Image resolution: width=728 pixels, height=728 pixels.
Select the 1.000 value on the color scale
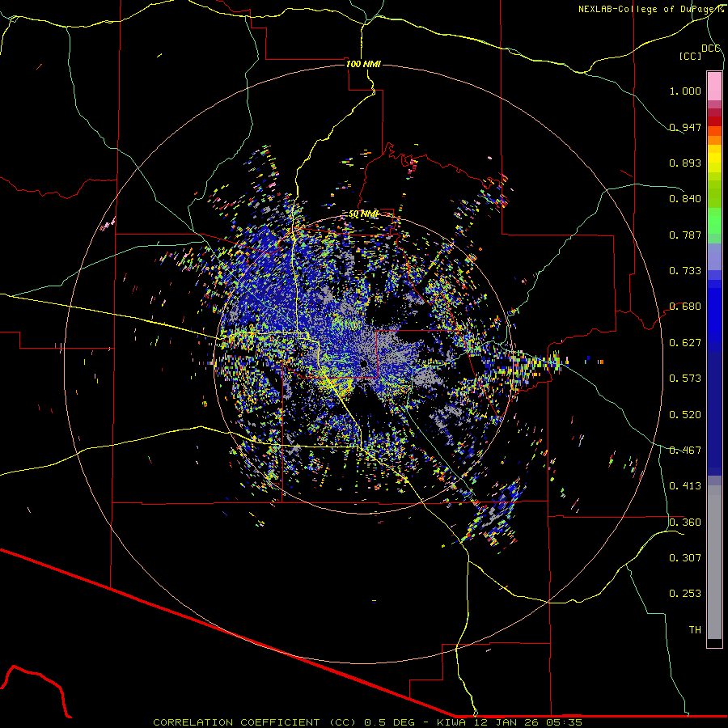685,91
